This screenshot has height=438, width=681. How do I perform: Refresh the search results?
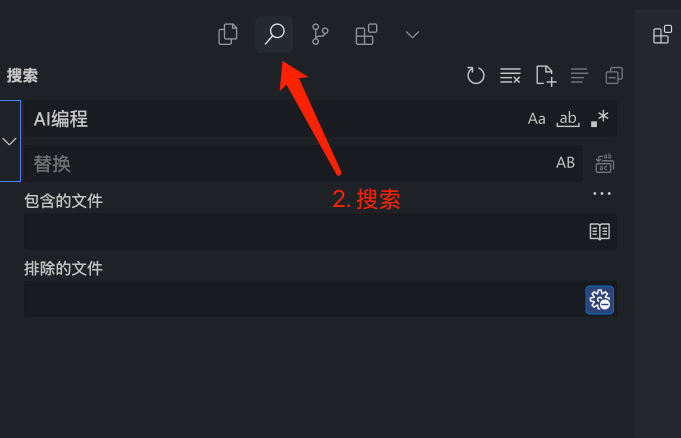pos(476,75)
